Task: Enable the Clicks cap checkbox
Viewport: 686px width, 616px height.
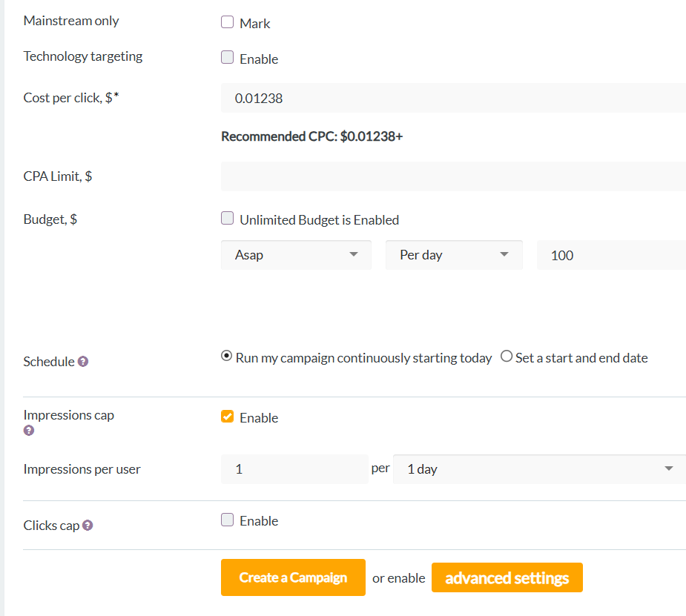Action: tap(227, 520)
